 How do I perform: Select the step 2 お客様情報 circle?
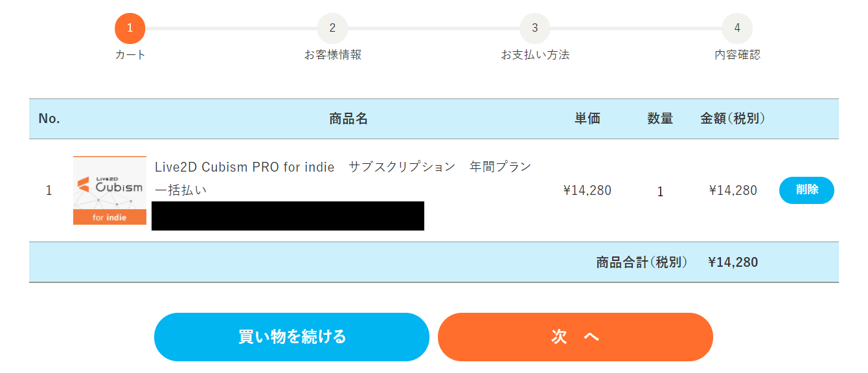pos(332,28)
